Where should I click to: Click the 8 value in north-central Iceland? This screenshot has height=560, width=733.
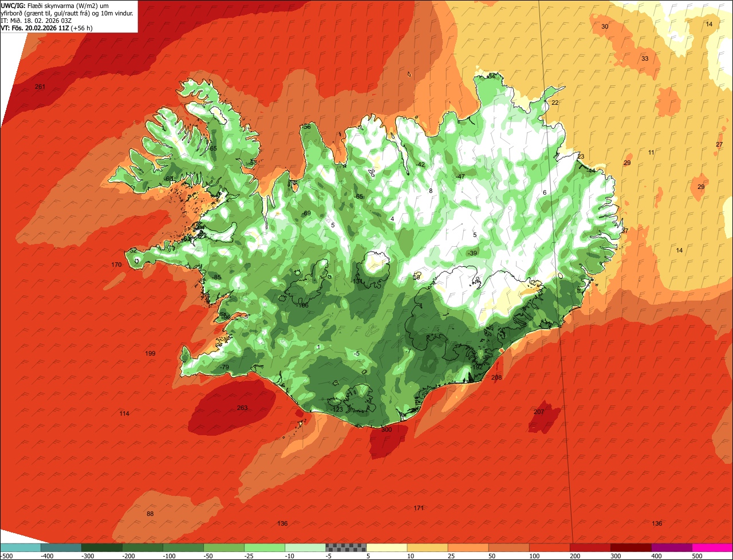pos(431,191)
